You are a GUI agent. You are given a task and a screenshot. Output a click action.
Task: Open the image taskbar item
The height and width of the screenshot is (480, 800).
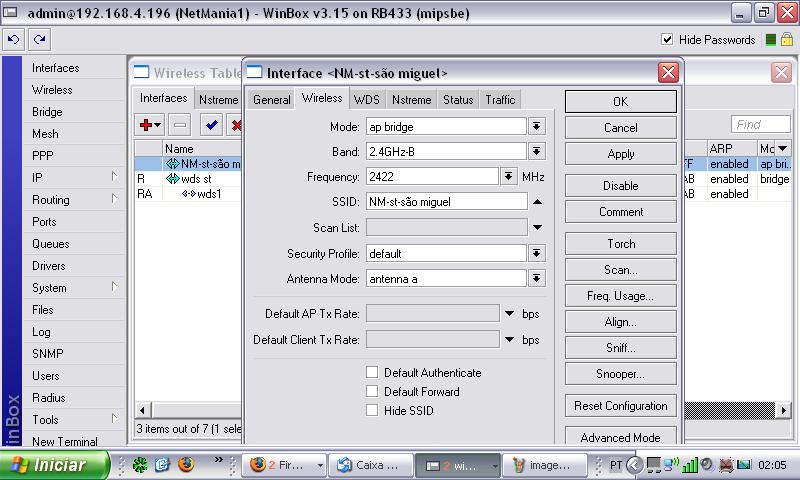pyautogui.click(x=545, y=465)
